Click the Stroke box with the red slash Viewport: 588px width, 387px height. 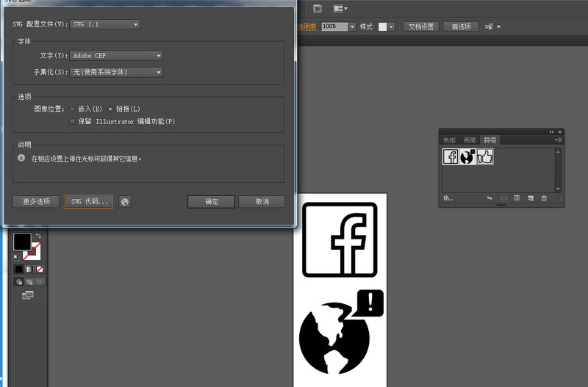point(34,253)
